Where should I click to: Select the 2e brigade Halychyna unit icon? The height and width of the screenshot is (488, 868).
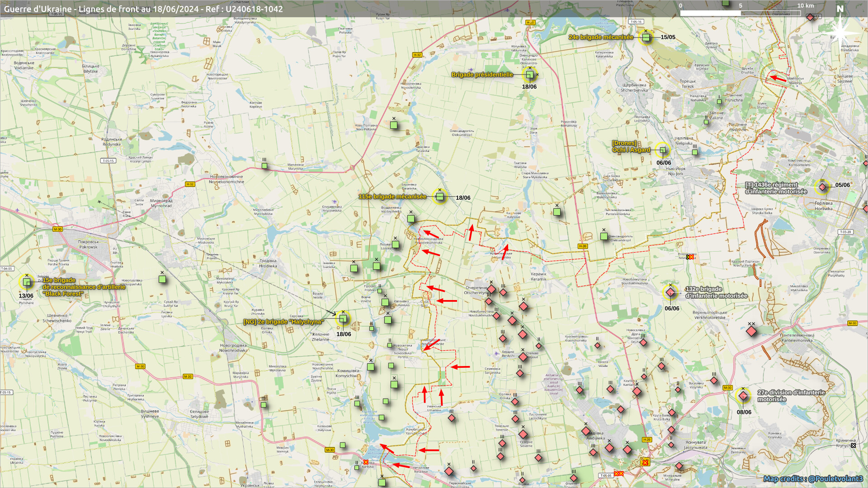(343, 319)
